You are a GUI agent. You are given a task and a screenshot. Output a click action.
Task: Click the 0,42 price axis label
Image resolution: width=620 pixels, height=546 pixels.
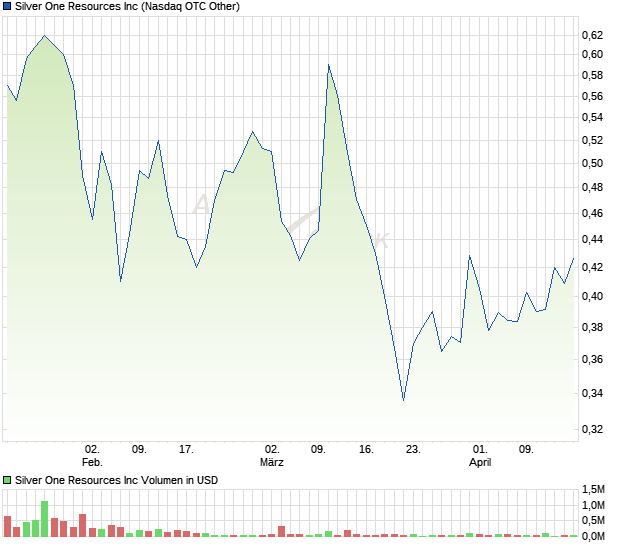[592, 267]
